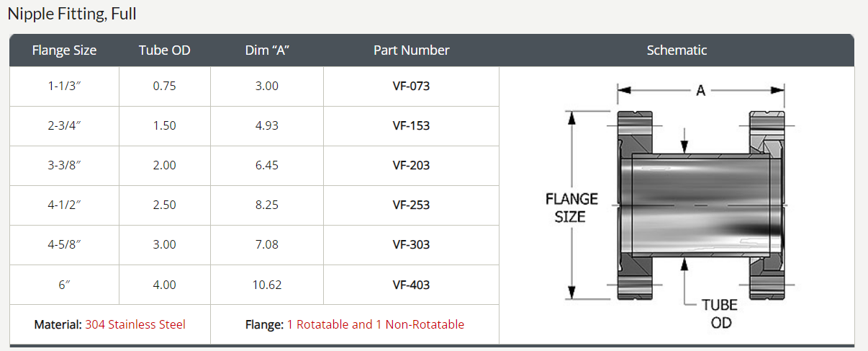
Task: Click the Part Number column header
Action: click(411, 50)
